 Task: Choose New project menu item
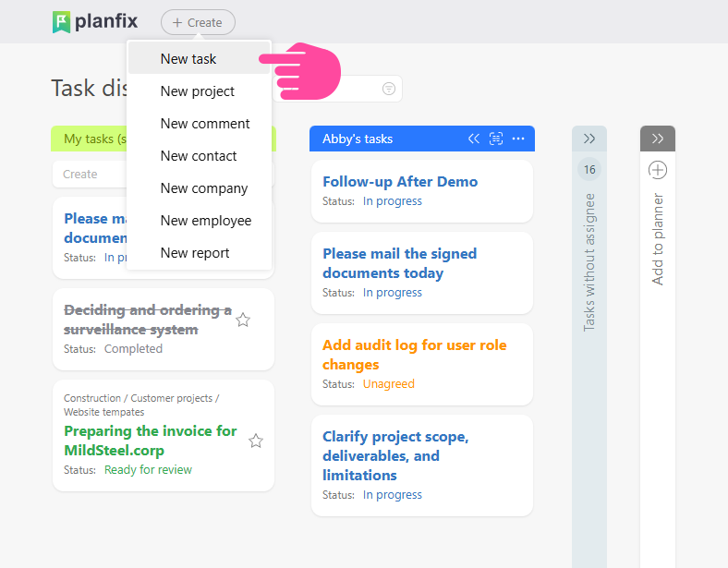(x=198, y=91)
